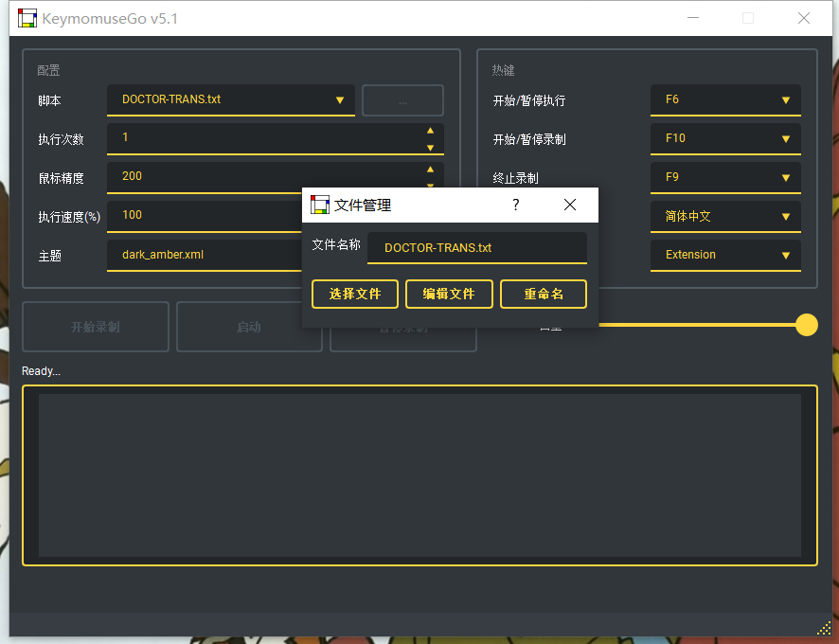Open the F9 终止录制 hotkey dropdown

[x=725, y=177]
